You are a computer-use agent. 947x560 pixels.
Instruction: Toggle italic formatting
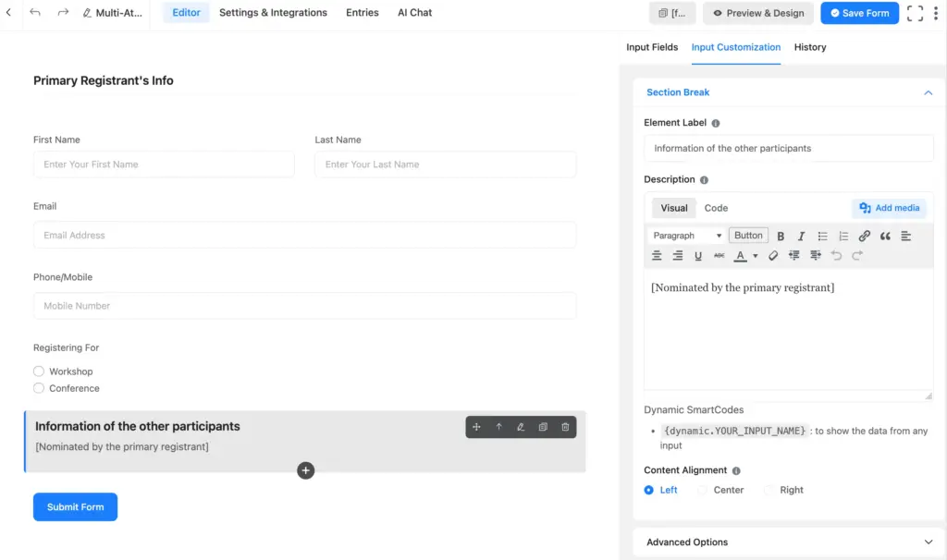click(x=801, y=236)
